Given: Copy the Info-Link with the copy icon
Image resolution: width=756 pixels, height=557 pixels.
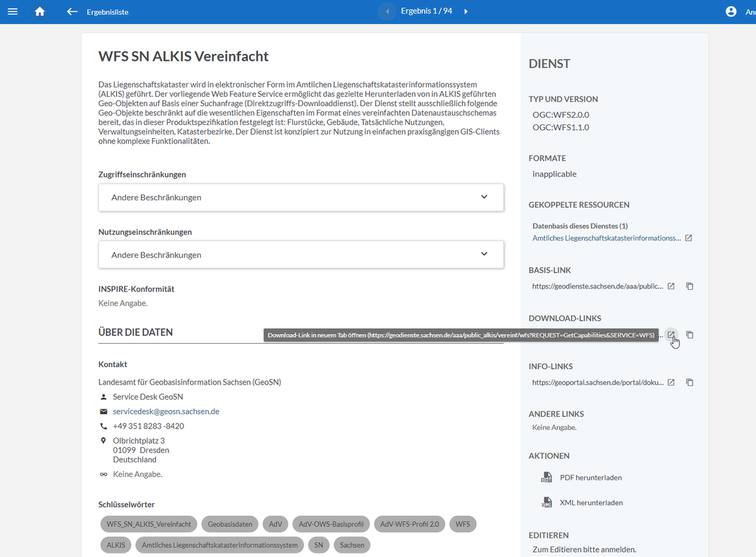Looking at the screenshot, I should [x=689, y=382].
